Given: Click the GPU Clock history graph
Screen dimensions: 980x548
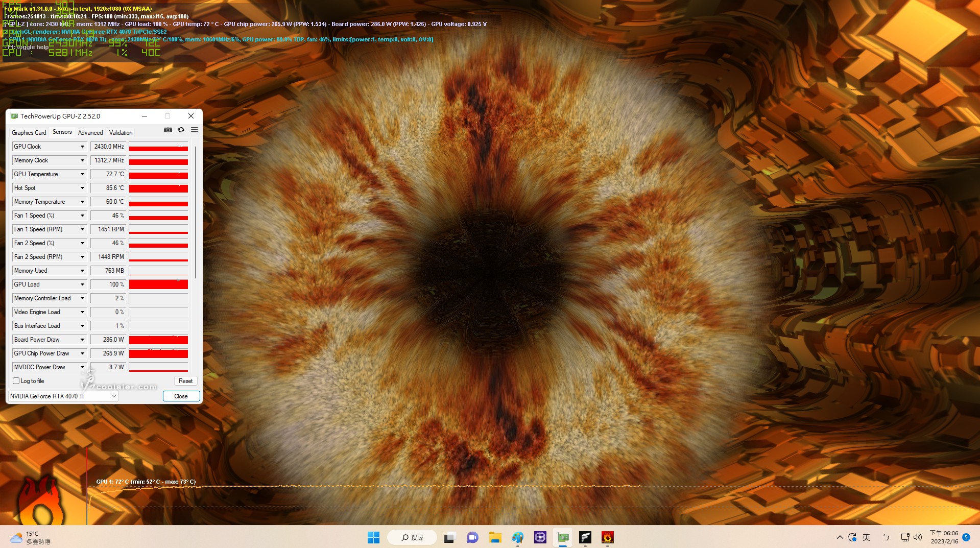Looking at the screenshot, I should click(158, 147).
